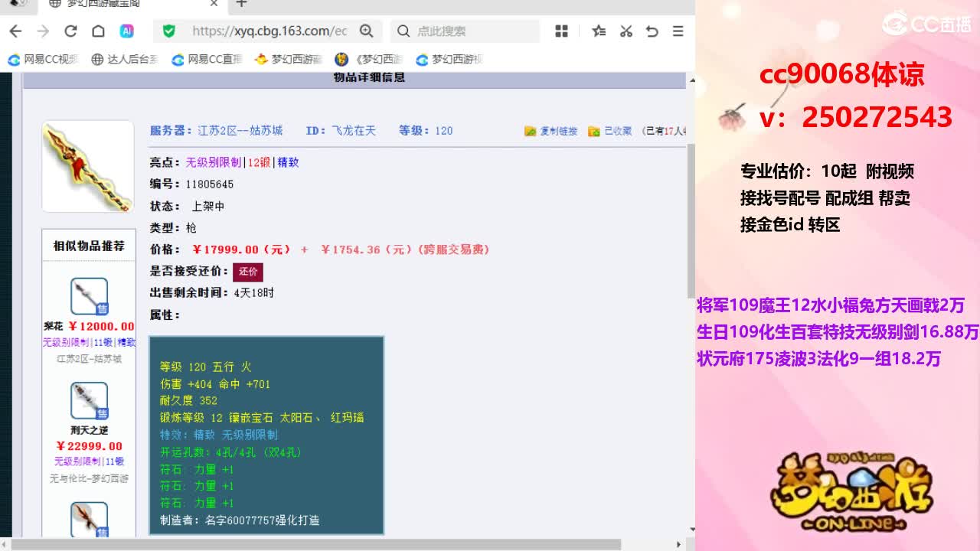Viewport: 980px width, 551px height.
Task: Click the 4天18时 remaining time text
Action: pos(254,293)
